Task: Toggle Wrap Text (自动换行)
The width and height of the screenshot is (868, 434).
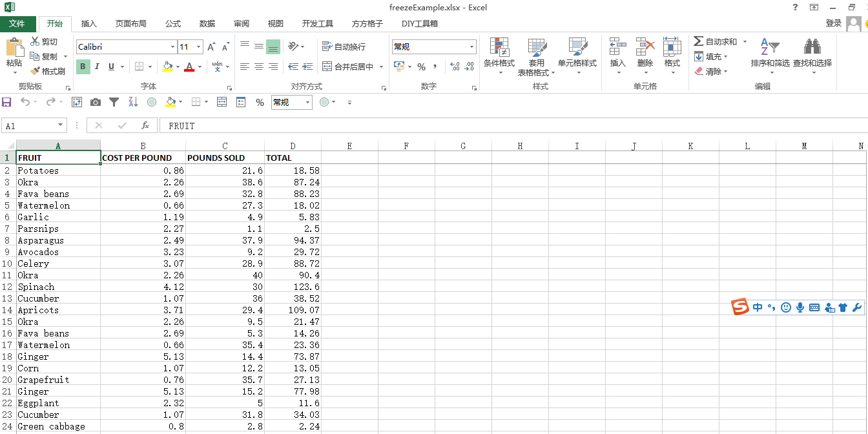Action: 344,46
